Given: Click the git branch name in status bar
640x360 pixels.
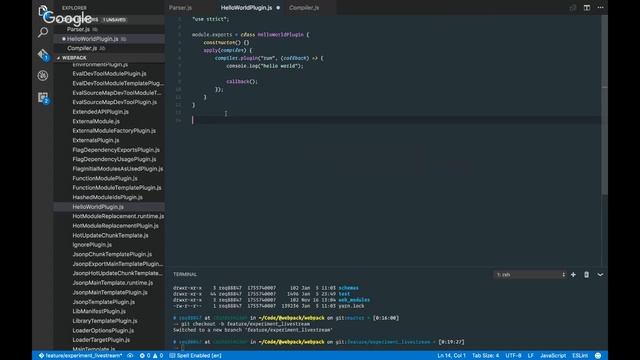Looking at the screenshot, I should point(80,356).
